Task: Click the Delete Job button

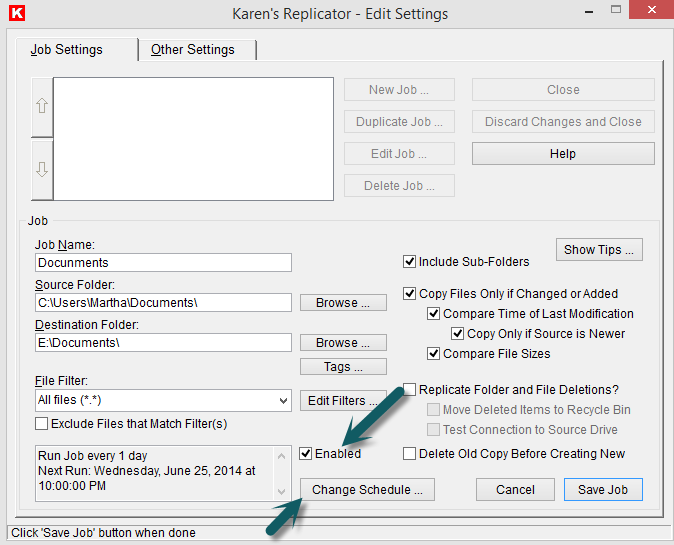Action: (x=399, y=186)
